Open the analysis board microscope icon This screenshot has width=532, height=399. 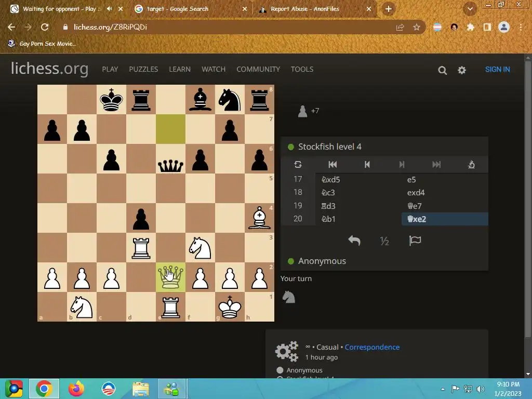[x=471, y=165]
